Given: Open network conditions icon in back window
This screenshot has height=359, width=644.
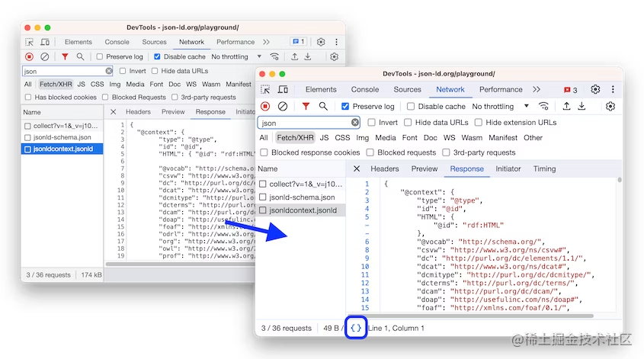Looking at the screenshot, I should coord(274,56).
